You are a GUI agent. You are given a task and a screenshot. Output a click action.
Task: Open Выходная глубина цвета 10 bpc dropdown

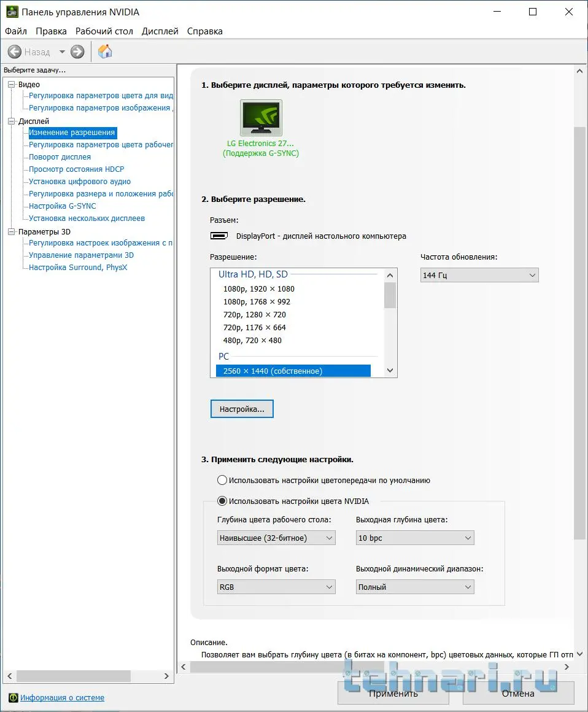coord(415,538)
